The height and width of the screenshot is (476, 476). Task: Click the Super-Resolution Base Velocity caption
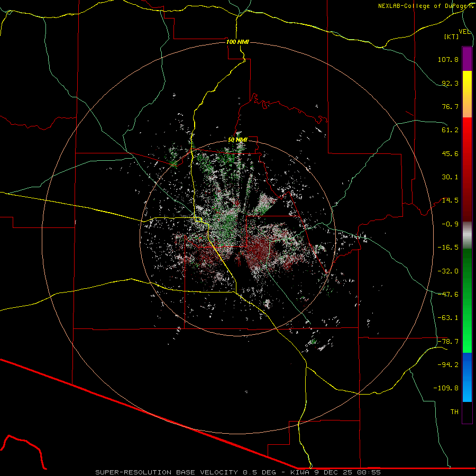[x=238, y=472]
